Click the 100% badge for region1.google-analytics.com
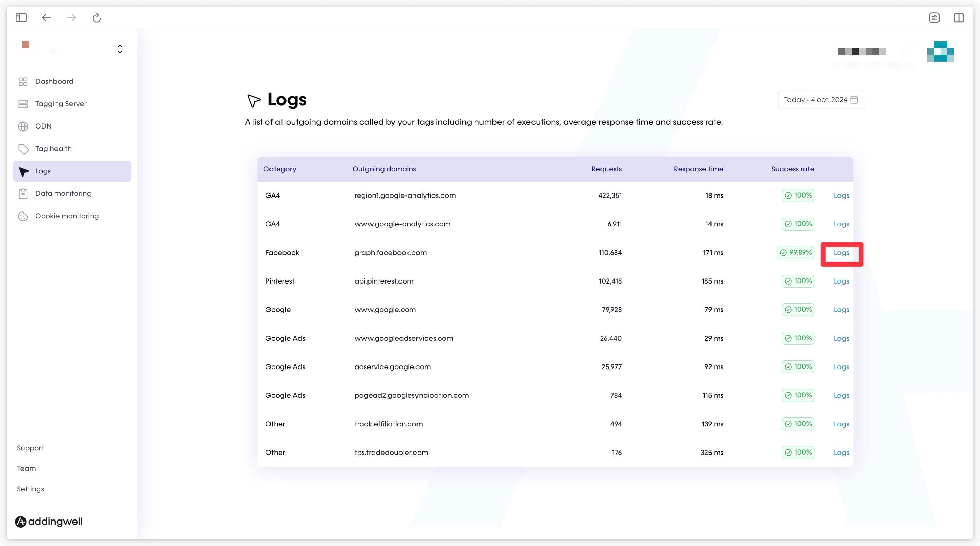The image size is (980, 546). (798, 195)
